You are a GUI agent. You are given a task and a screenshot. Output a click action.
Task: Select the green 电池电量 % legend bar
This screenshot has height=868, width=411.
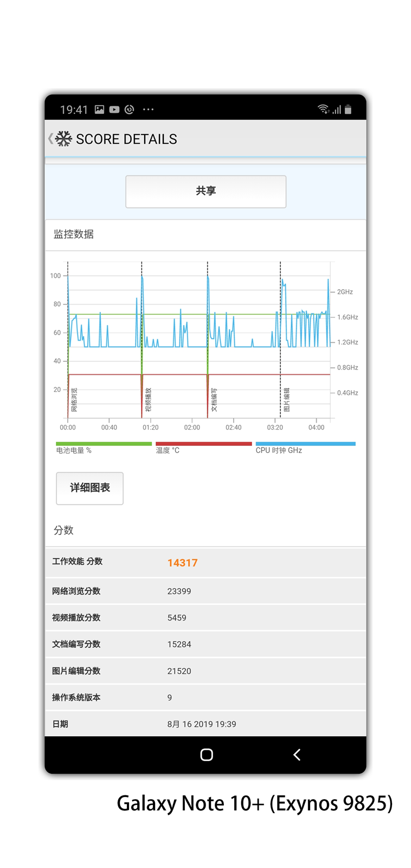[x=104, y=444]
